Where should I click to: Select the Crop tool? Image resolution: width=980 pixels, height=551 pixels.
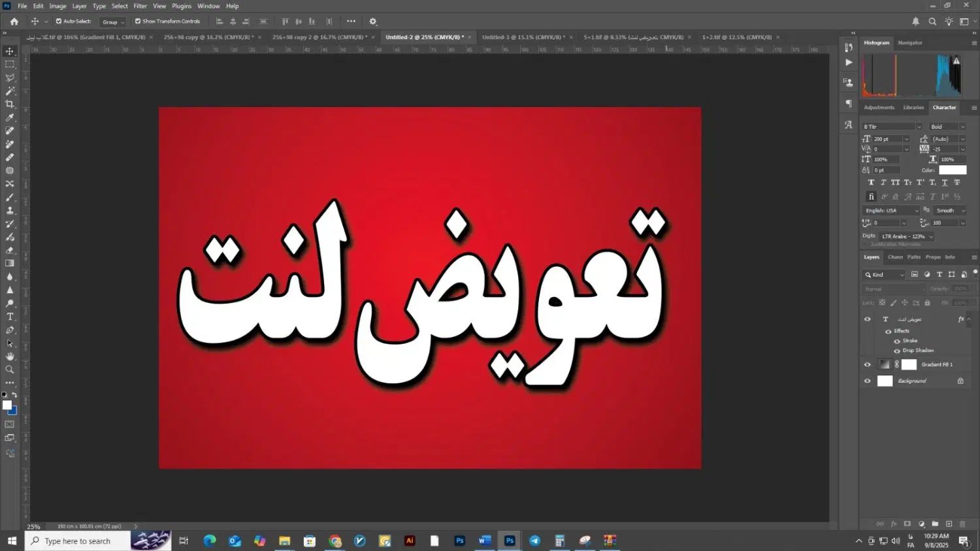[x=10, y=104]
